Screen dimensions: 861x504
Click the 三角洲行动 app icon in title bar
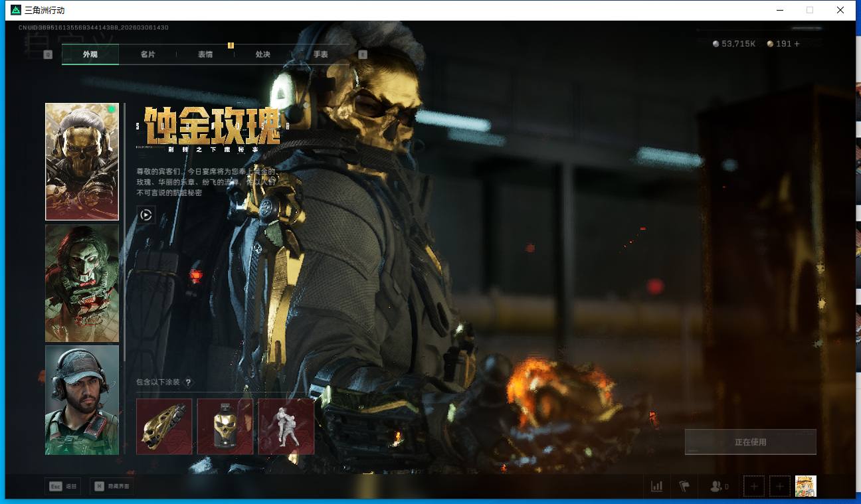[x=16, y=10]
